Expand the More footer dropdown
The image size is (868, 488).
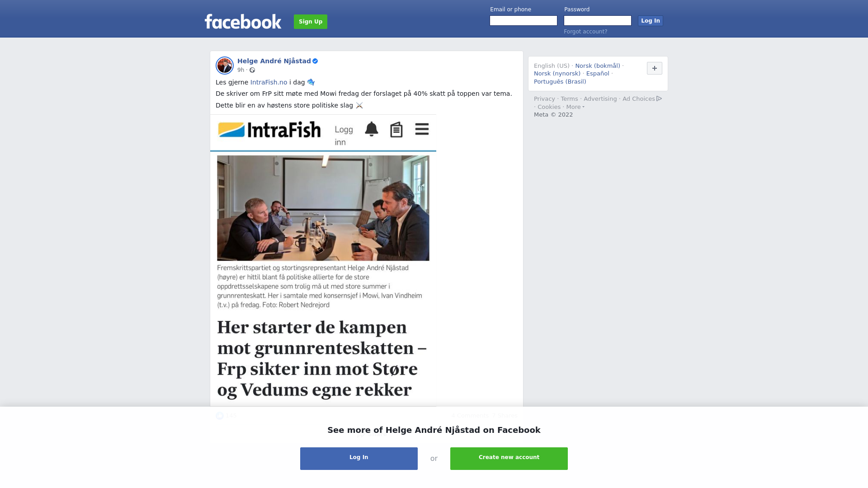coord(575,107)
